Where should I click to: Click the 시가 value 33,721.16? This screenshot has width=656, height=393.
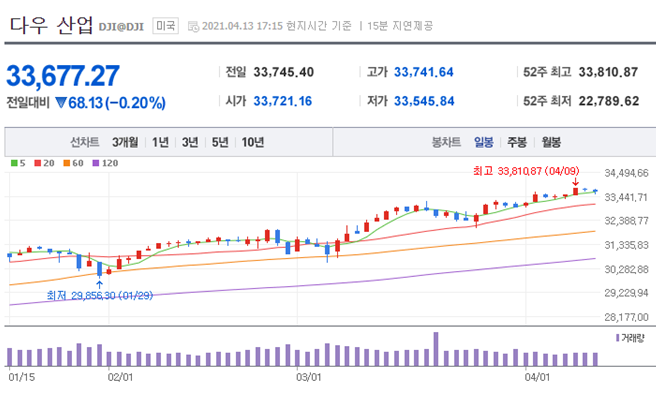pyautogui.click(x=283, y=101)
